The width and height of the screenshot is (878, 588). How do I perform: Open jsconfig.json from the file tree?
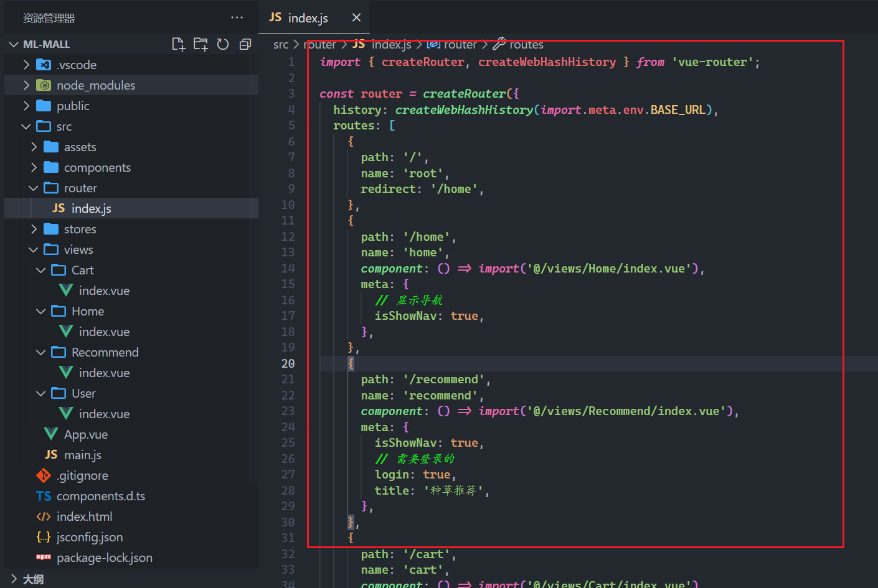pyautogui.click(x=90, y=537)
